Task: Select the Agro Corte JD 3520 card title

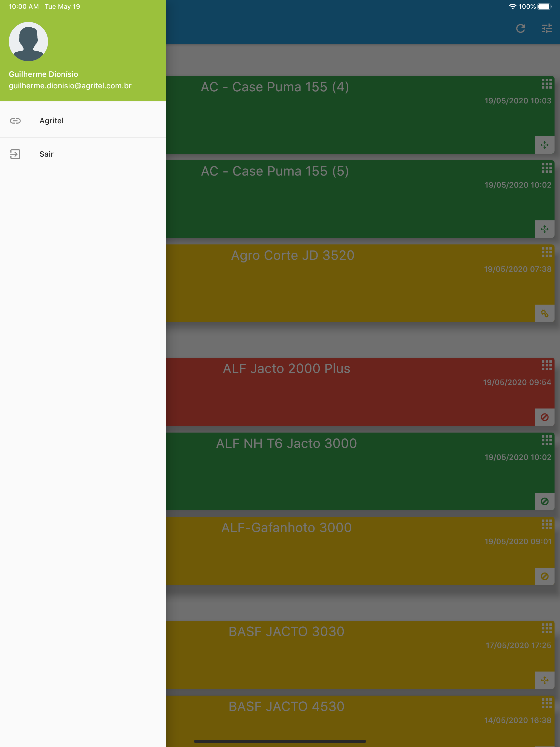Action: tap(293, 255)
